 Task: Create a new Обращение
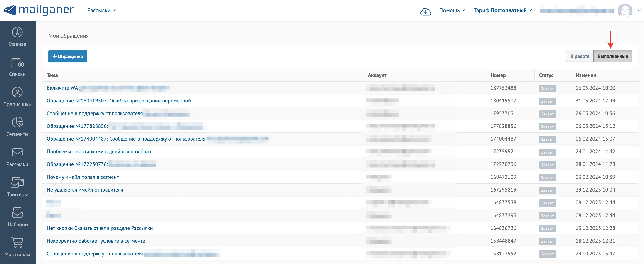(x=67, y=56)
